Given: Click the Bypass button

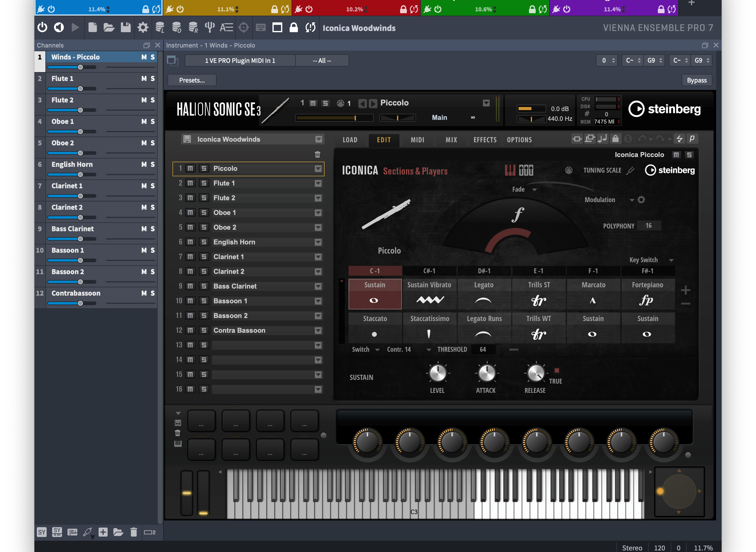Looking at the screenshot, I should point(697,80).
